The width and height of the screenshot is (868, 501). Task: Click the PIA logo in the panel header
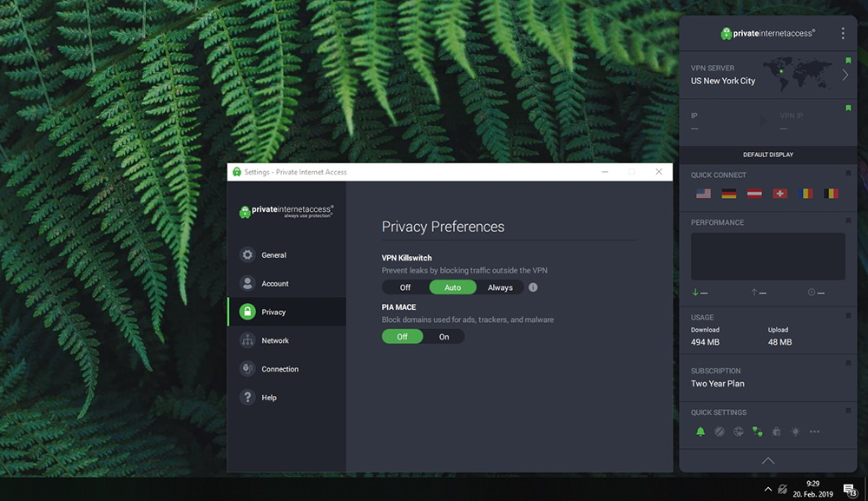768,33
